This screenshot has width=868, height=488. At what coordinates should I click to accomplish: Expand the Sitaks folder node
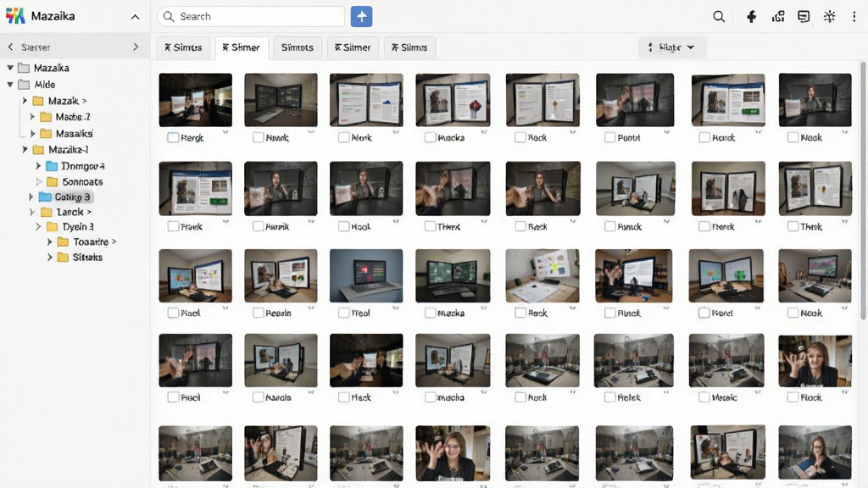[50, 258]
